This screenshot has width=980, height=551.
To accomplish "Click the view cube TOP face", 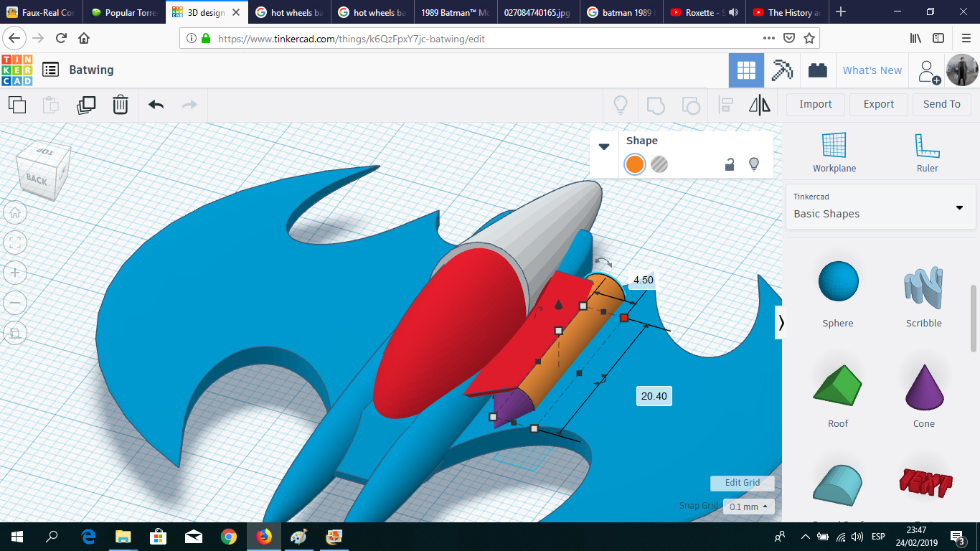I will click(x=45, y=151).
